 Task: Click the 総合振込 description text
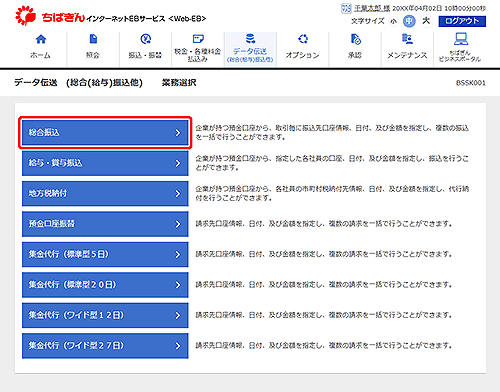point(332,133)
